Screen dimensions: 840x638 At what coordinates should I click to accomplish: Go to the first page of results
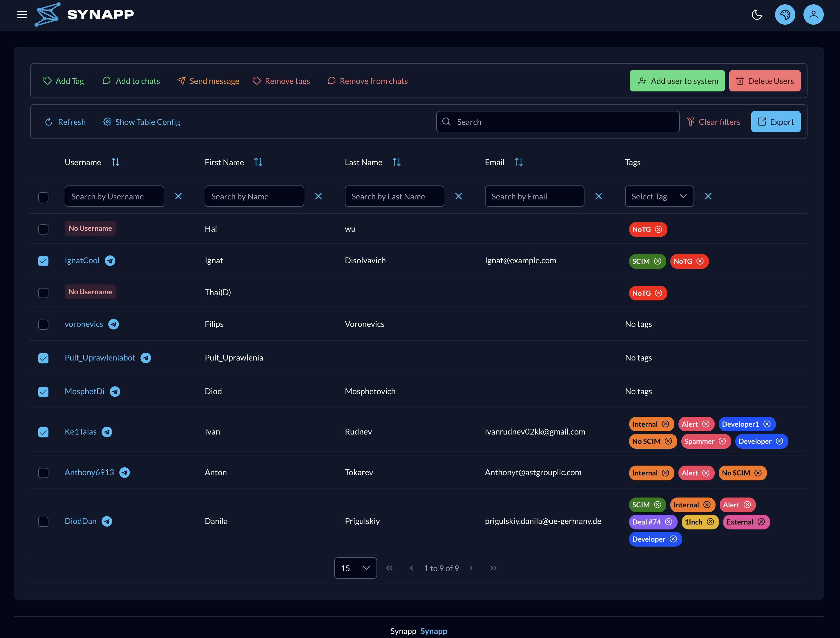point(389,568)
